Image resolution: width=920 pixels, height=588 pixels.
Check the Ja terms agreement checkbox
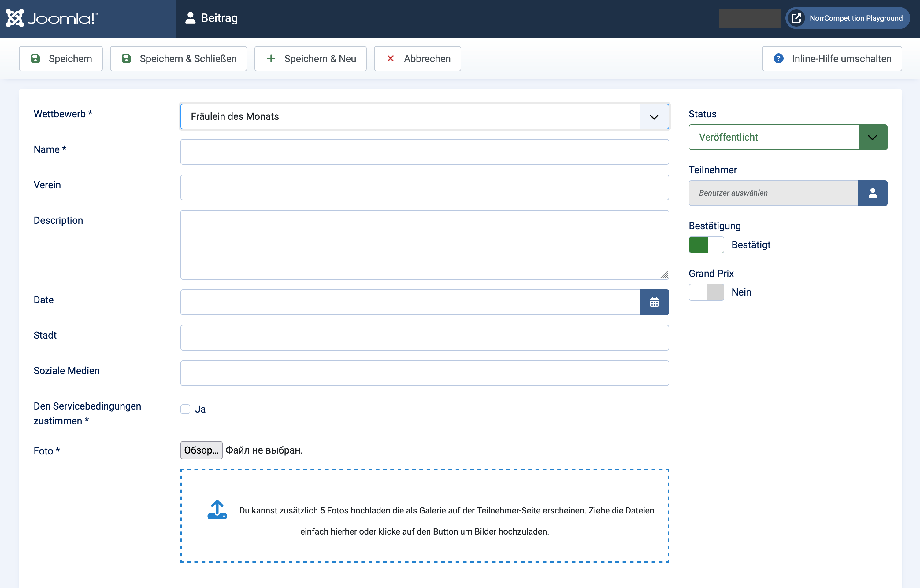185,409
